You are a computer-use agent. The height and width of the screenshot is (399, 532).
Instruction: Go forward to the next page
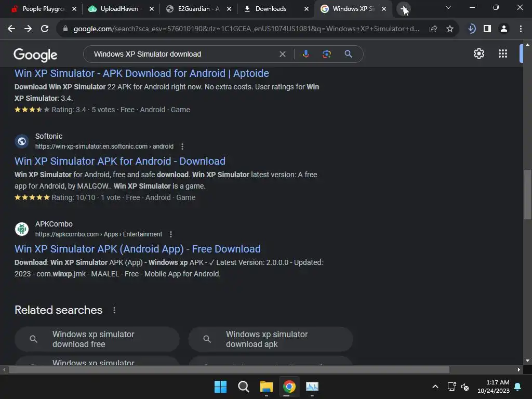point(28,29)
